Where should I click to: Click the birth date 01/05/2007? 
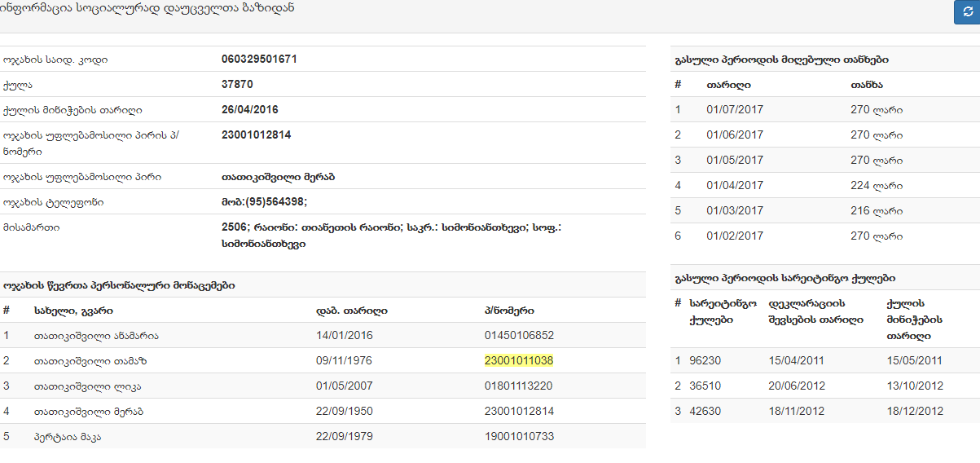click(x=344, y=386)
